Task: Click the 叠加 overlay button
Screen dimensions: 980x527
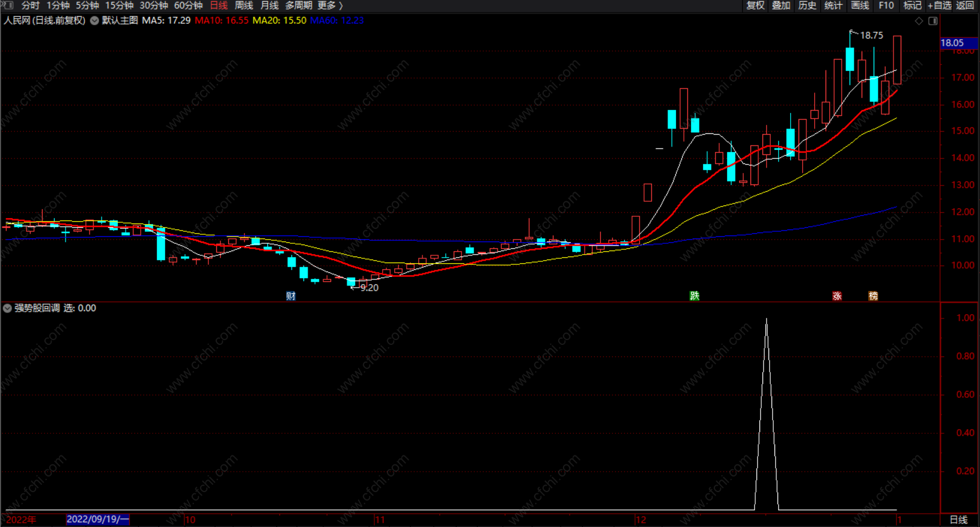Action: [x=781, y=5]
